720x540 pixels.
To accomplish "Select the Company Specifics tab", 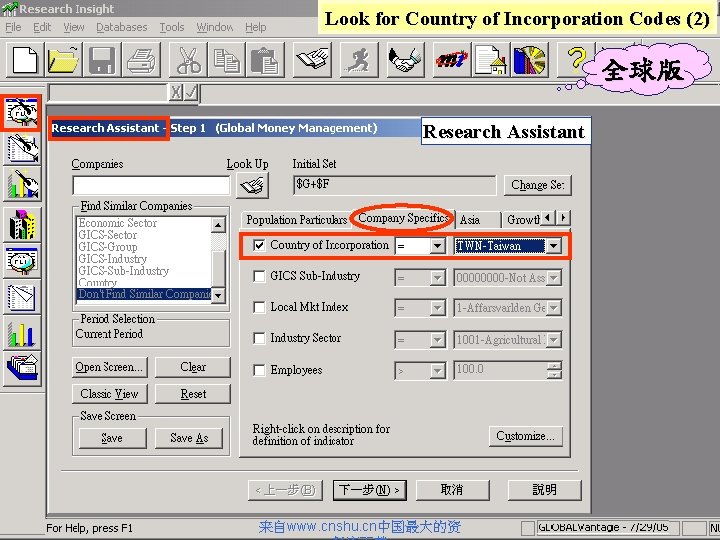I will click(403, 218).
